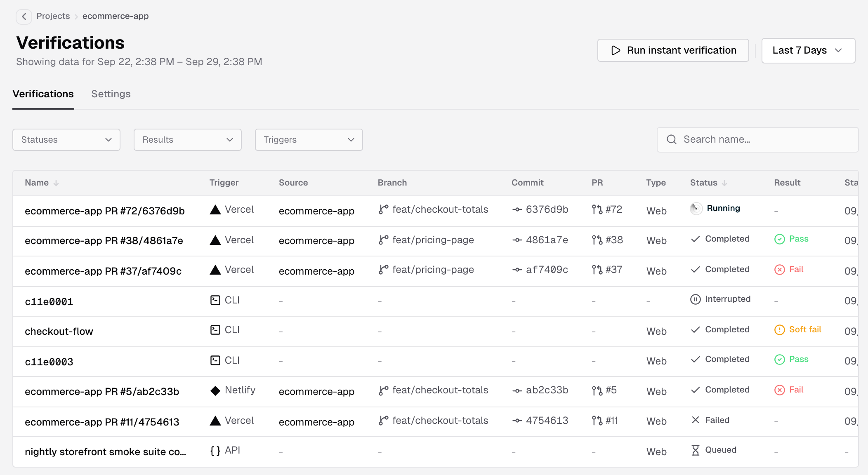Switch to the Settings tab
The image size is (868, 475).
pos(111,94)
